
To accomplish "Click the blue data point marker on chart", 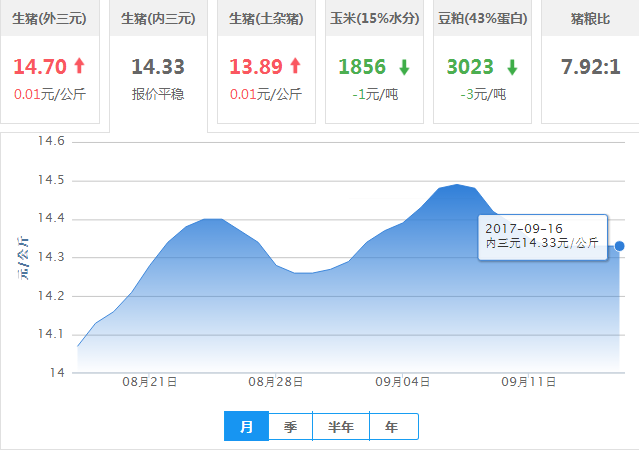I will (x=620, y=245).
